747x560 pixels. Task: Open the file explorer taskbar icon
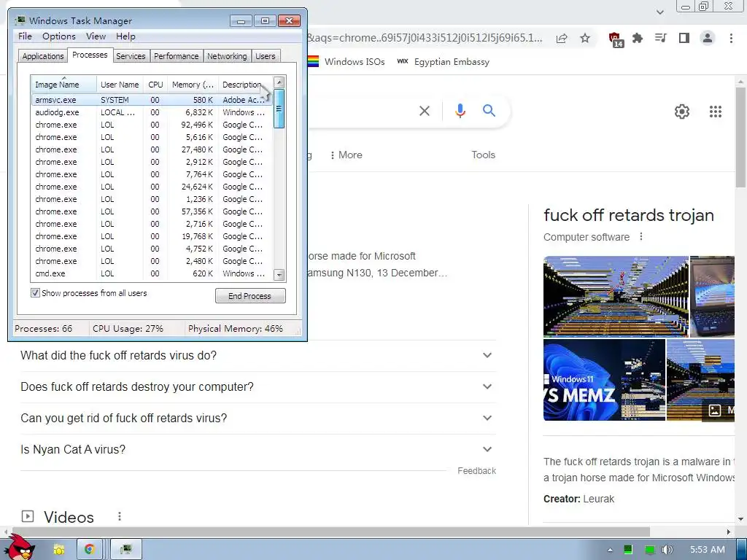click(x=58, y=549)
